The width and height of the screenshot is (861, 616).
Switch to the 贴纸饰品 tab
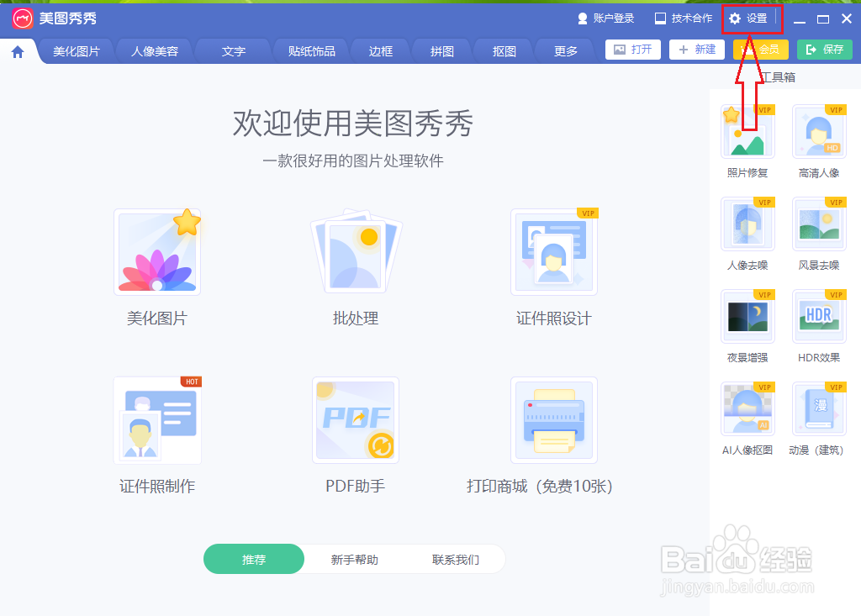[x=311, y=51]
